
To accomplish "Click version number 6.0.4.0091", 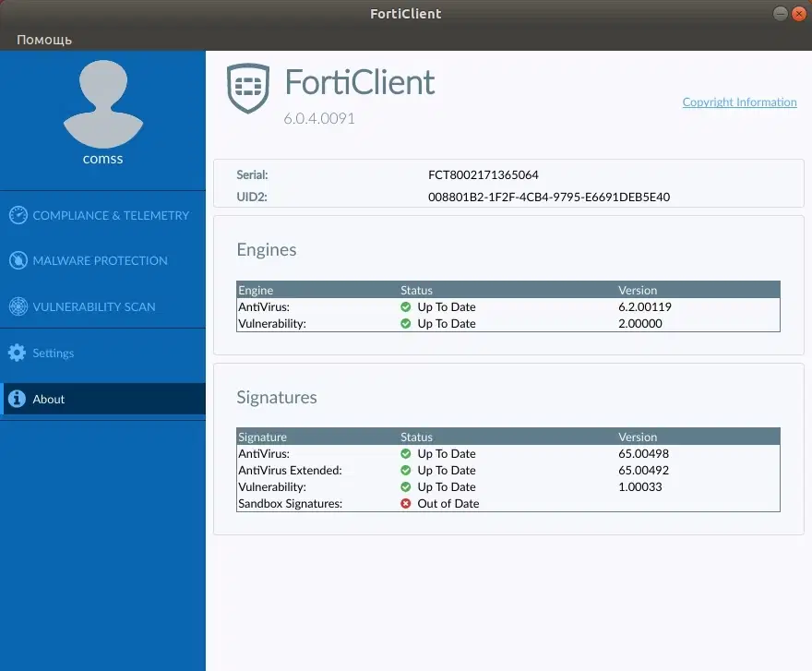I will pyautogui.click(x=319, y=119).
